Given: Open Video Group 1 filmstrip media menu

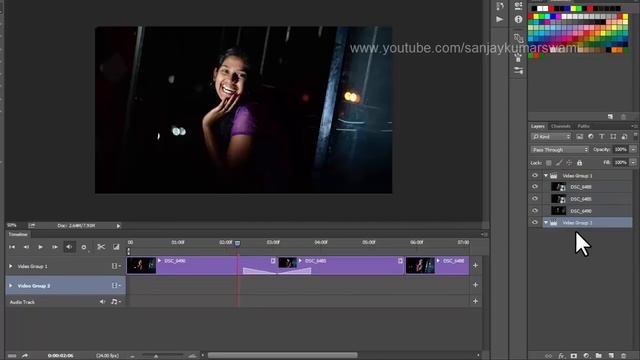Looking at the screenshot, I should 116,266.
